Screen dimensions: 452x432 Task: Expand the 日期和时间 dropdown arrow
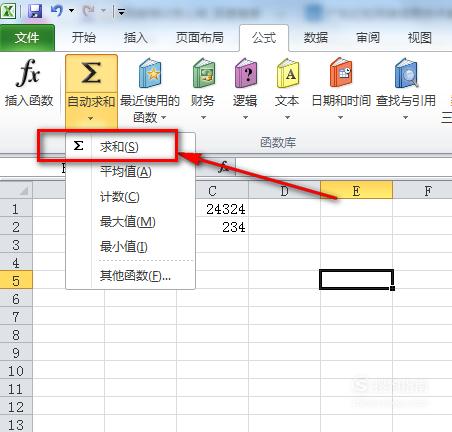(340, 117)
